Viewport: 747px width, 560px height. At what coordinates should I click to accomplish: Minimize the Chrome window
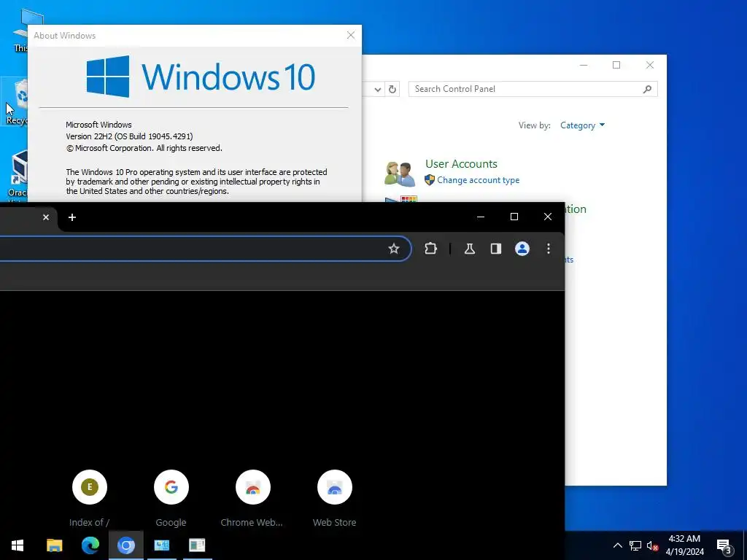[481, 217]
